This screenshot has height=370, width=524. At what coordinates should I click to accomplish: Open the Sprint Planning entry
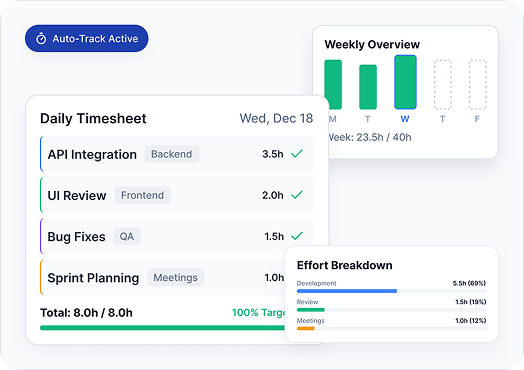(162, 277)
